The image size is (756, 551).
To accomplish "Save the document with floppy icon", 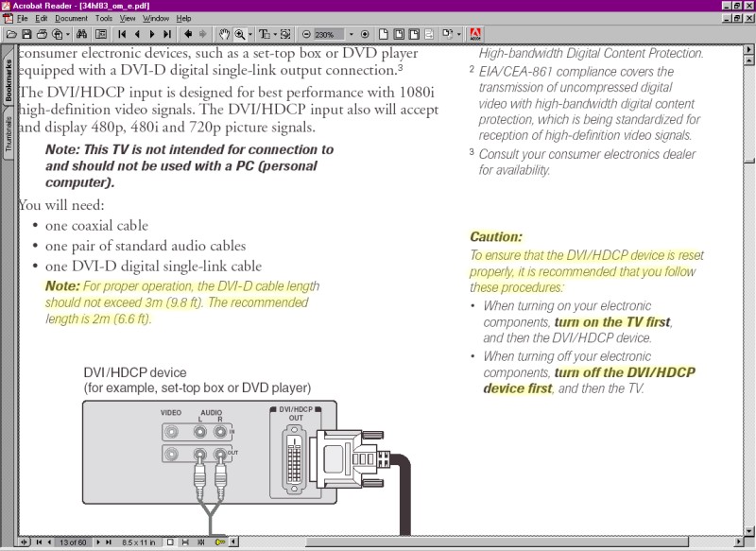I will tap(26, 34).
